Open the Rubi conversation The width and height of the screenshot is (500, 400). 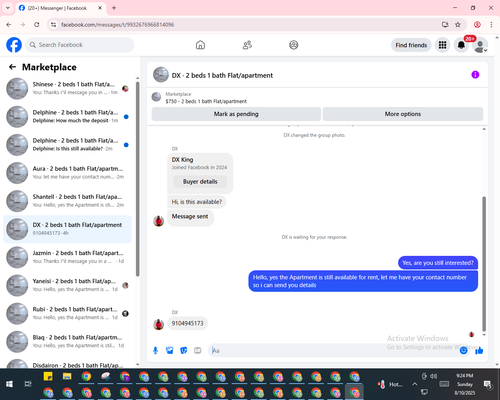67,313
